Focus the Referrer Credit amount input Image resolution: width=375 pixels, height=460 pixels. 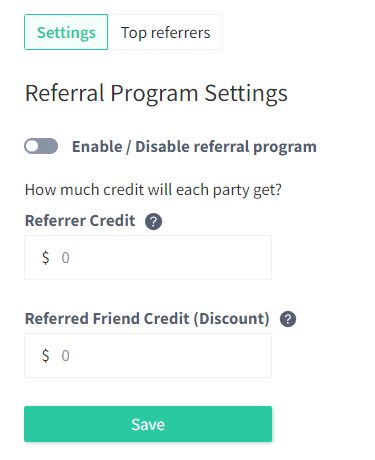pyautogui.click(x=148, y=257)
